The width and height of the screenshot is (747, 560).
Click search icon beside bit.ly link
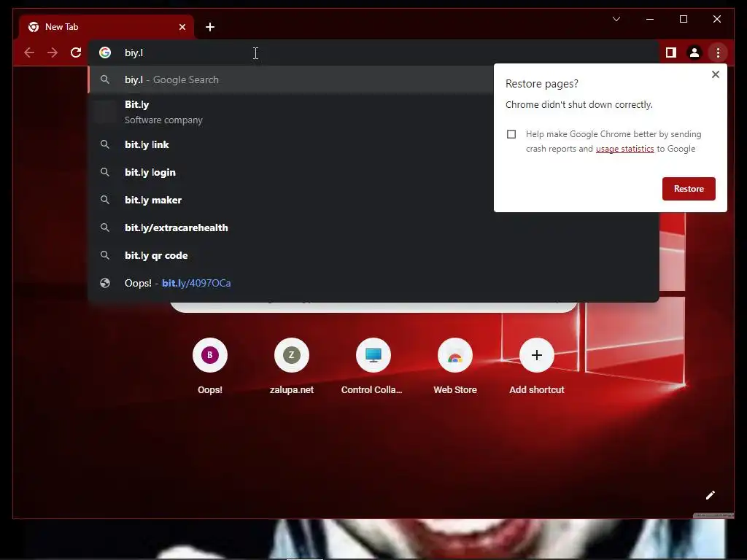tap(105, 144)
